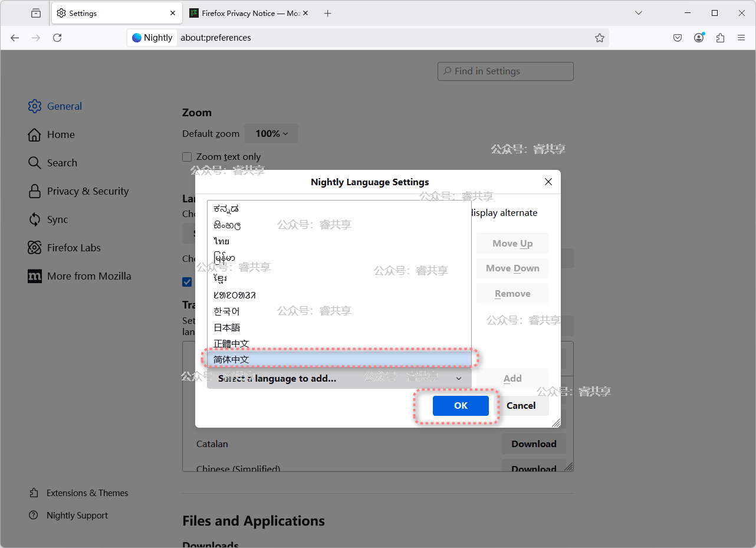This screenshot has height=548, width=756.
Task: Select the 正體中文 language row
Action: (x=339, y=343)
